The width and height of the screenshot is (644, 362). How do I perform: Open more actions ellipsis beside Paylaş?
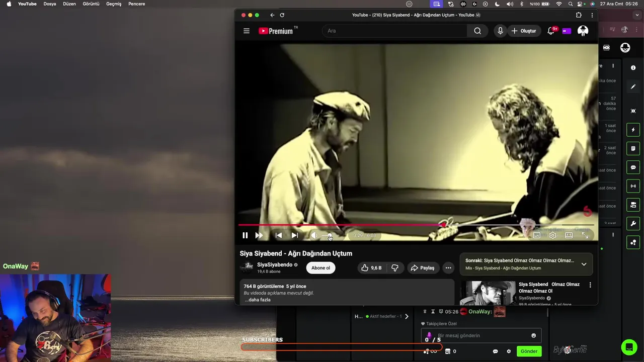(x=448, y=268)
